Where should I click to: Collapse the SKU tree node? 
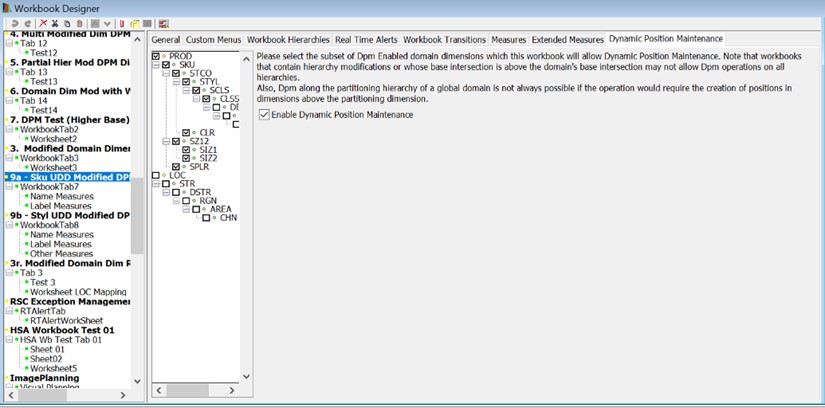click(x=156, y=65)
